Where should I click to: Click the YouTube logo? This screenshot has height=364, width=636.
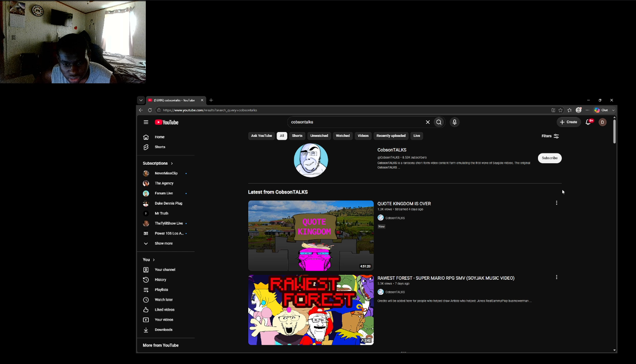167,122
